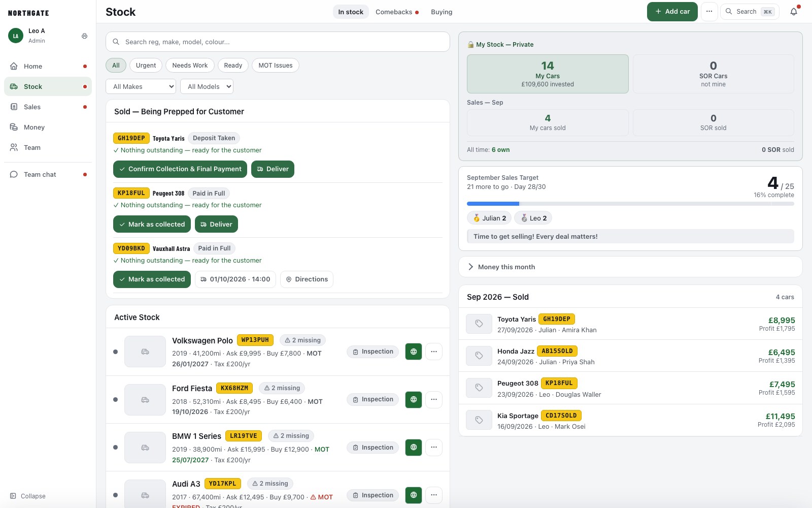Open the All Models dropdown
Screen dimensions: 812x508
[x=207, y=86]
